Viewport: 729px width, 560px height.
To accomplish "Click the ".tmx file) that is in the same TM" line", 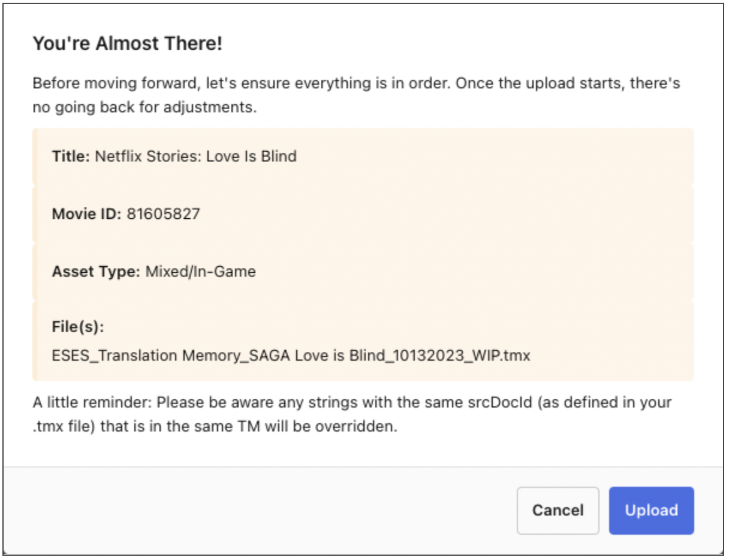I will pyautogui.click(x=215, y=429).
